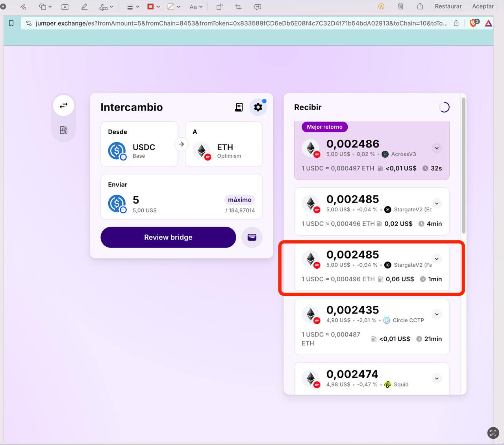Delete the screenshot with the trash icon
504x445 pixels.
(x=400, y=6)
